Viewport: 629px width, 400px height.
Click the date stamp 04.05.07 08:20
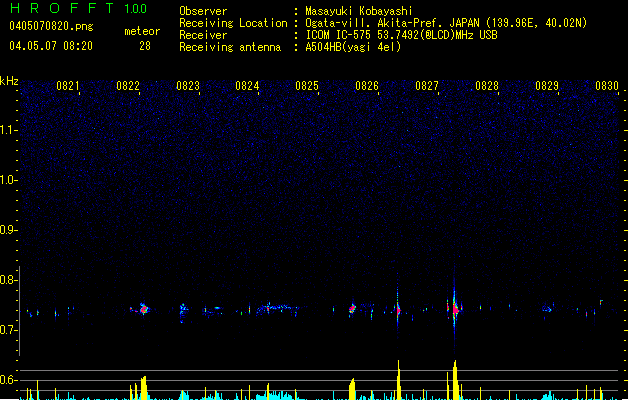click(x=51, y=46)
